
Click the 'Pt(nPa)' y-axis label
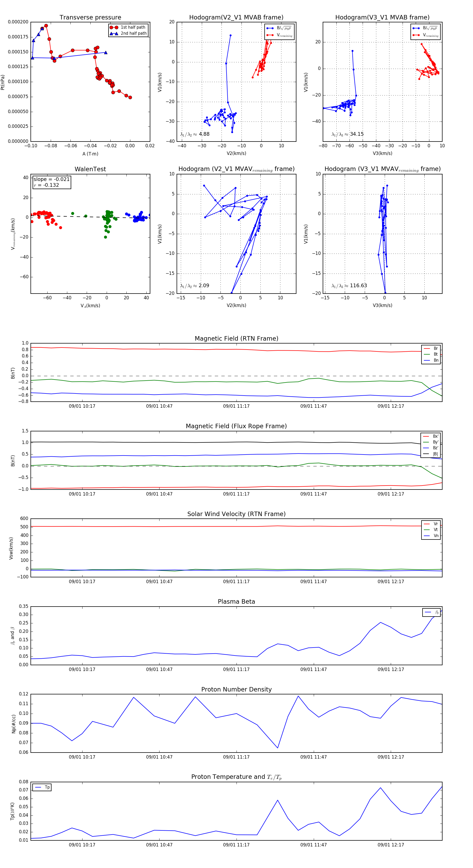click(3, 82)
